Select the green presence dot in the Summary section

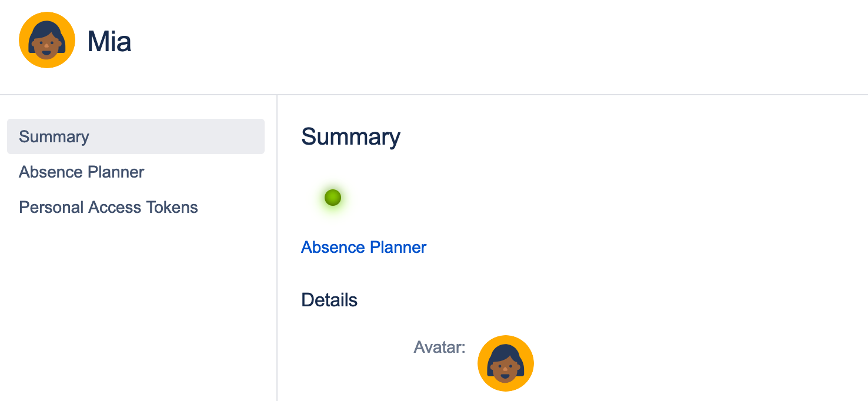[x=332, y=198]
